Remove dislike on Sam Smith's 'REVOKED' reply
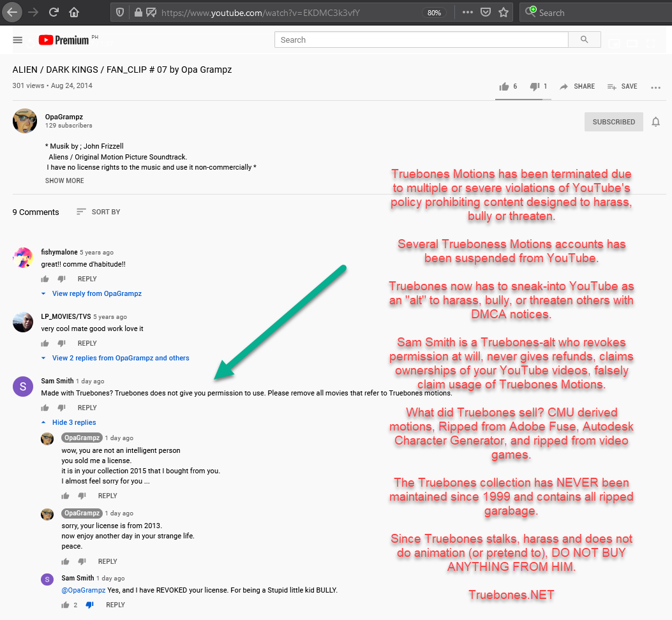 pos(89,605)
